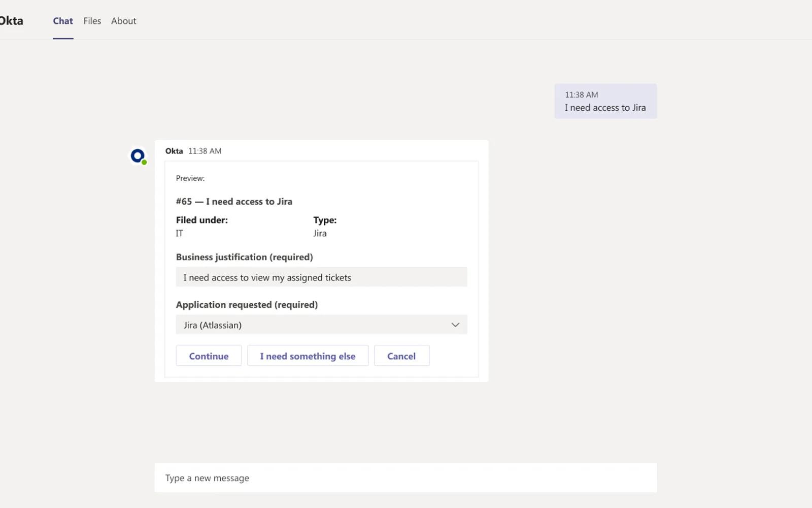Choose 'I need something else' button
The height and width of the screenshot is (508, 812).
(x=308, y=356)
